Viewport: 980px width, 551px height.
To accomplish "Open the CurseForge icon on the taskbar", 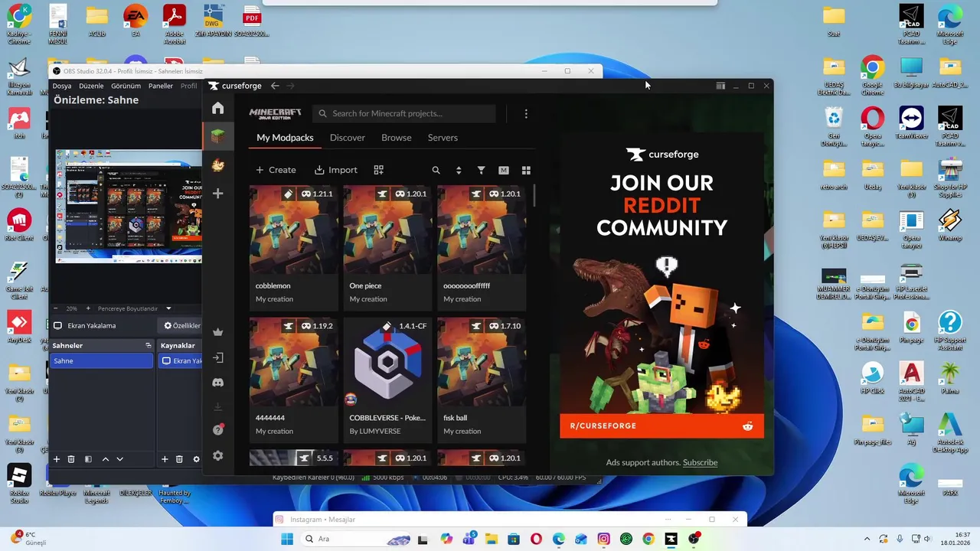I will coord(671,539).
